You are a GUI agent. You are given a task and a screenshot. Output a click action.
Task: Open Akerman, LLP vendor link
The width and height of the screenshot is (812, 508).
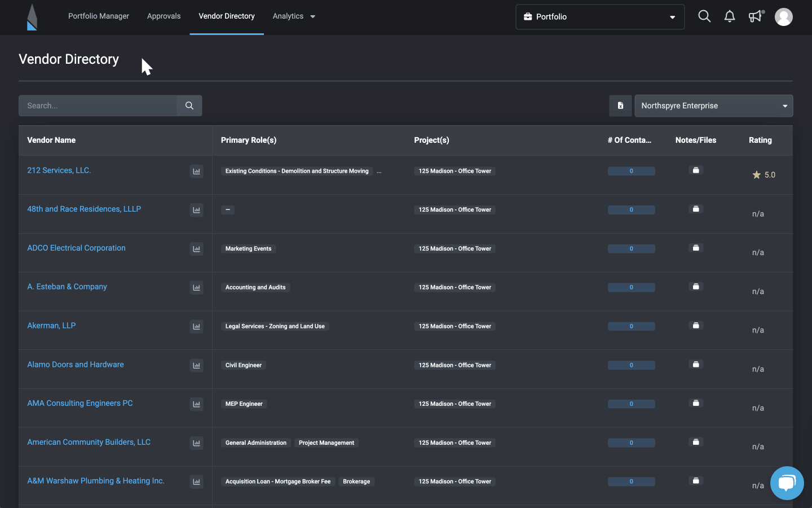[51, 326]
